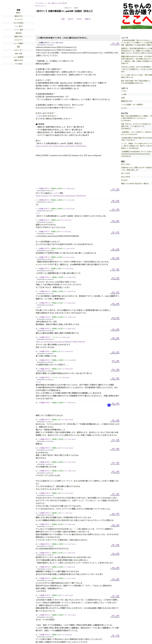Follow the >>1 anchor in post 4
The image size is (152, 644).
click(x=38, y=213)
